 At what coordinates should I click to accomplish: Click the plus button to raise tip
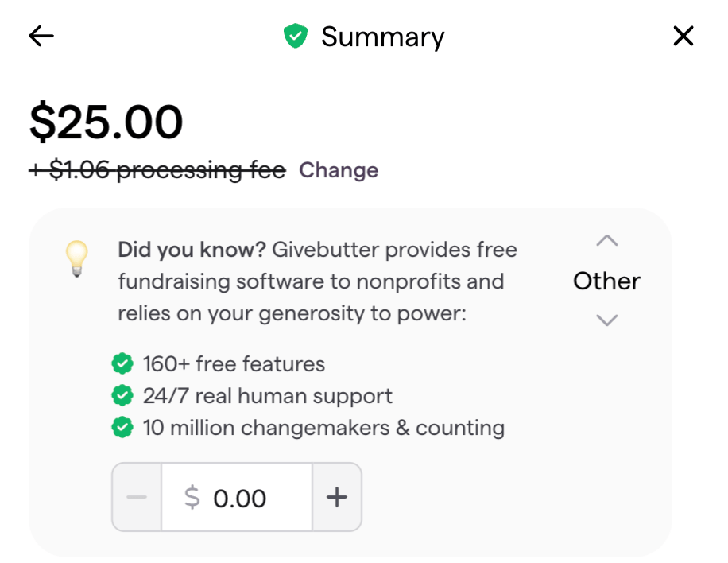tap(337, 497)
